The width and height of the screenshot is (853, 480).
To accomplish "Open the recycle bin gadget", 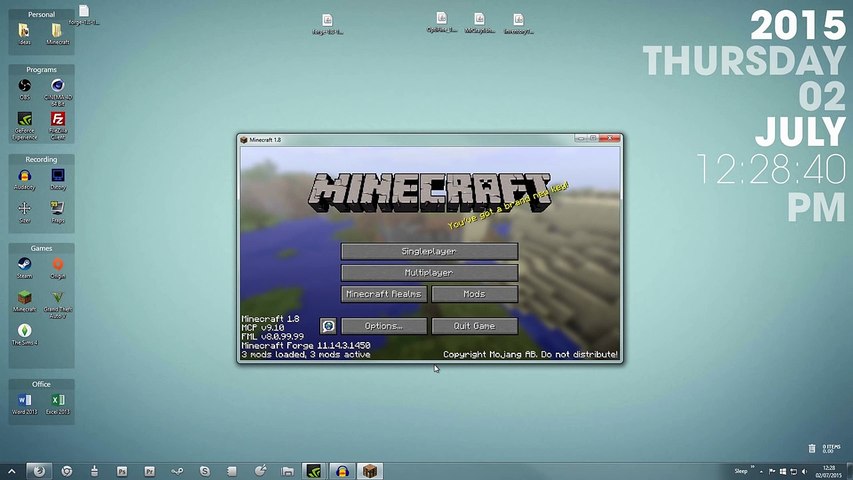I will click(812, 448).
